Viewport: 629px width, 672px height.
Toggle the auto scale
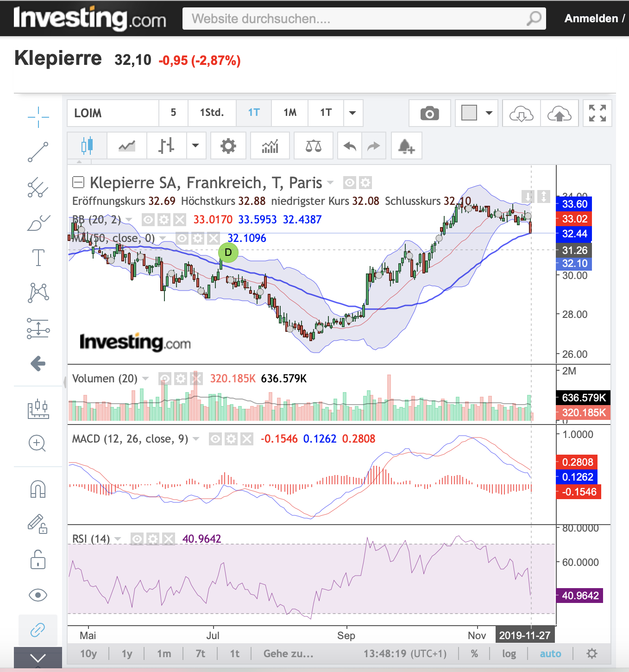pos(550,653)
